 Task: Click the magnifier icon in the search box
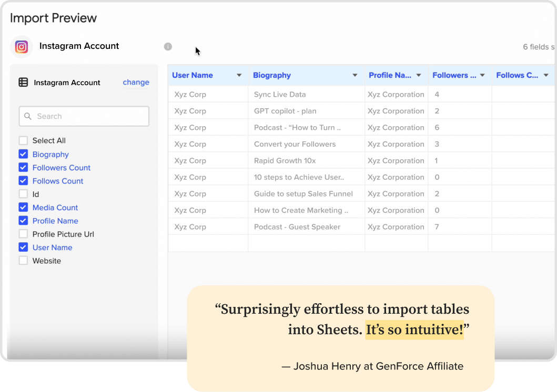pyautogui.click(x=28, y=116)
